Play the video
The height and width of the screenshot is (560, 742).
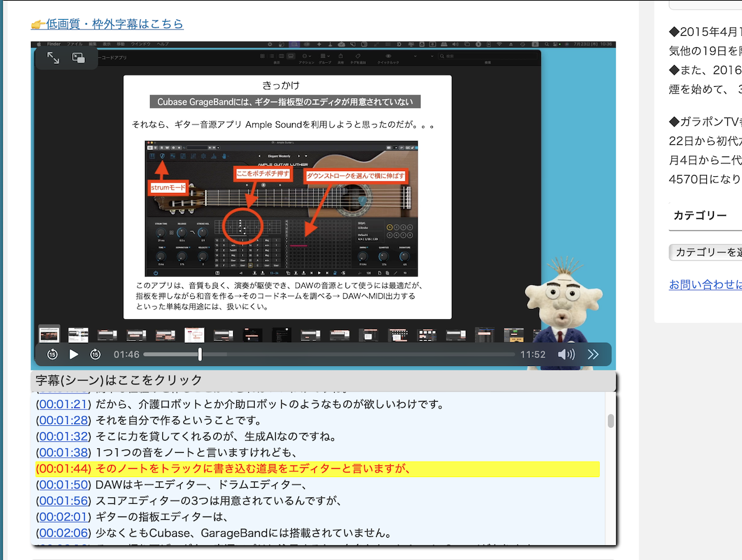74,354
